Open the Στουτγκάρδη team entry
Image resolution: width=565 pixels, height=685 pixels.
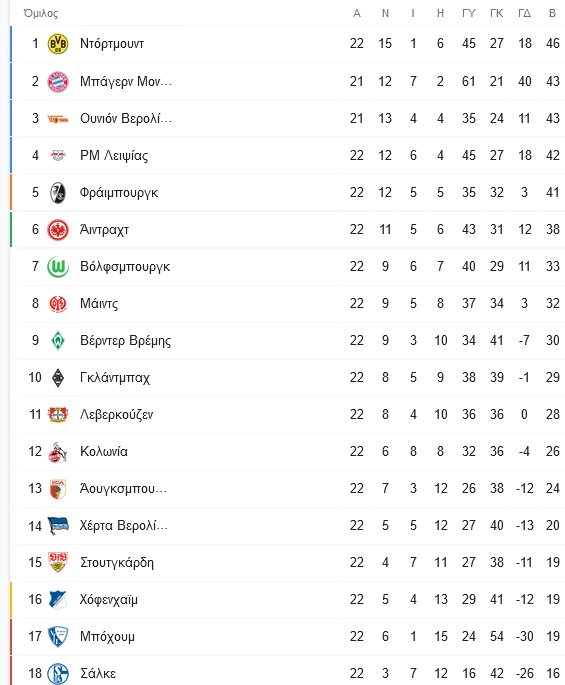point(117,563)
